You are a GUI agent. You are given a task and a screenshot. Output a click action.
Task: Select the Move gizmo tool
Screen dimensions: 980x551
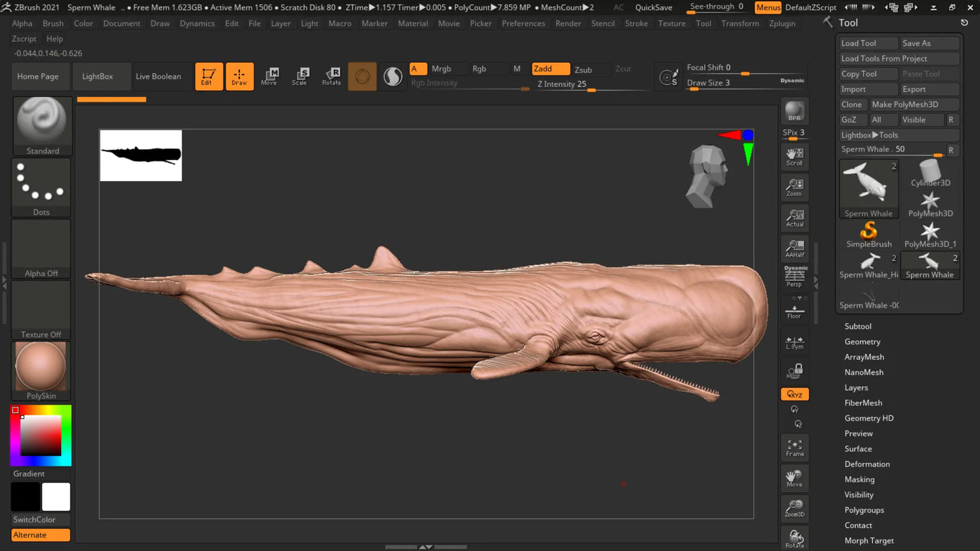(x=269, y=76)
